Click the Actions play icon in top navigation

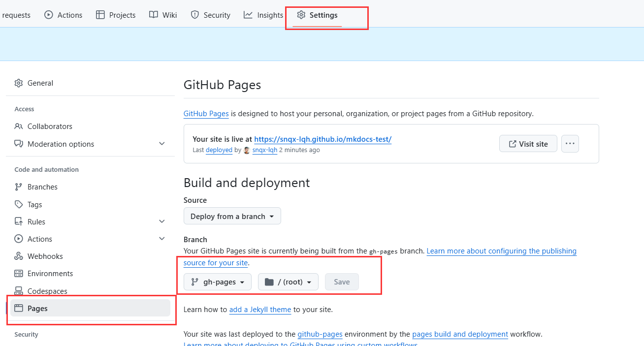(x=49, y=15)
